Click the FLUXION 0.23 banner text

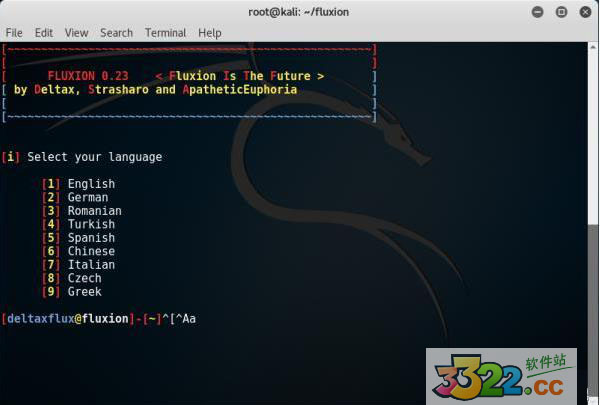point(88,76)
